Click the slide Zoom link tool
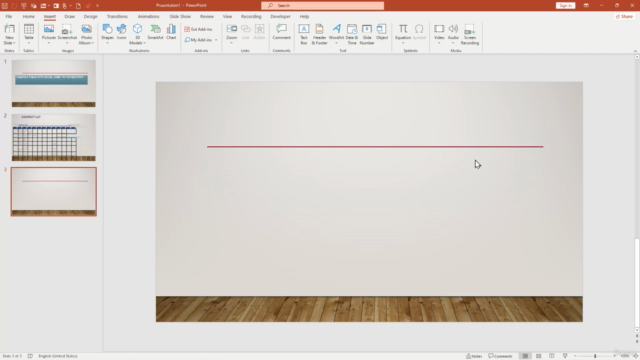Screen dimensions: 640x360 (x=231, y=34)
